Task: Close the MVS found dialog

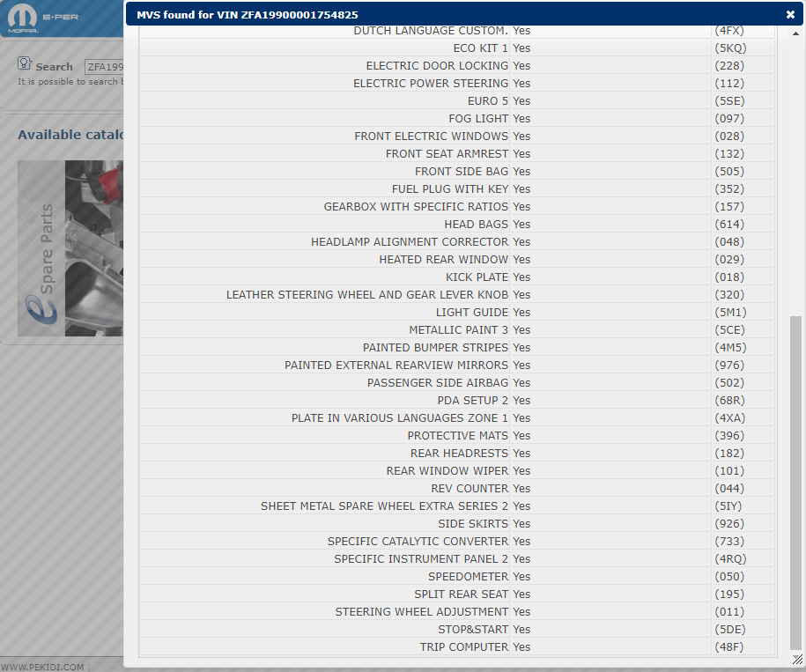Action: tap(790, 14)
